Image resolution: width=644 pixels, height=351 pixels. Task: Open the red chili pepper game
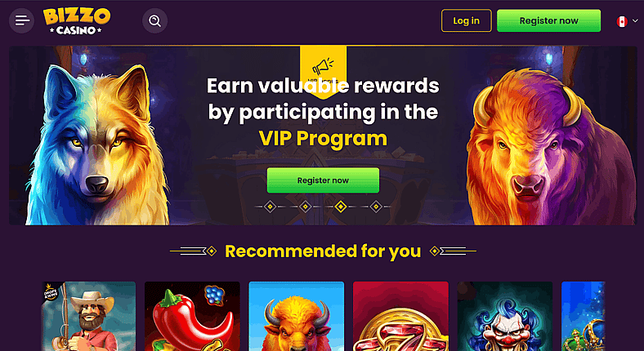(192, 316)
